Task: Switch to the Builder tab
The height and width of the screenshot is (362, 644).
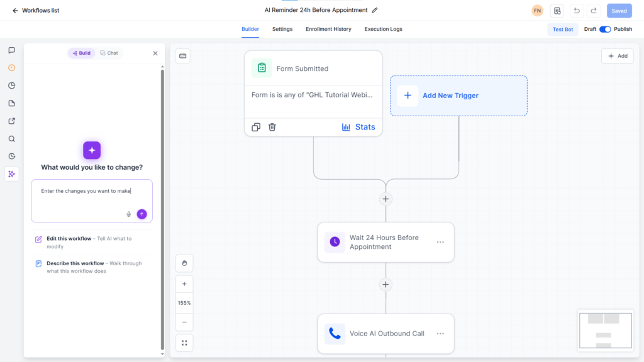Action: click(x=250, y=29)
